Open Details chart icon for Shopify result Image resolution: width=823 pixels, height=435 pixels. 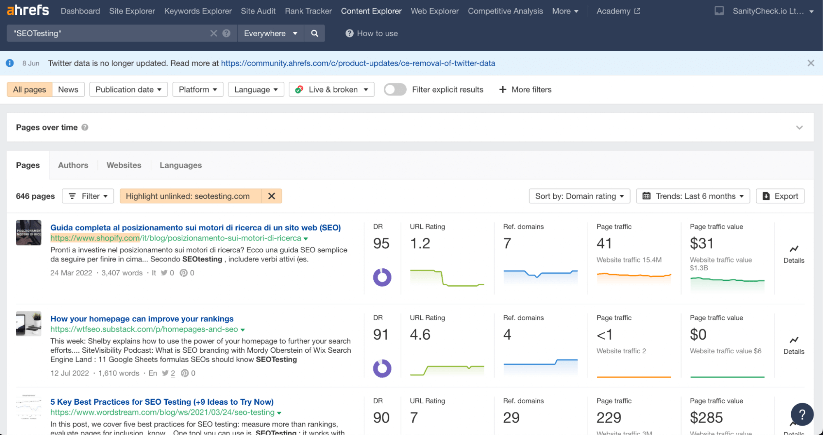click(x=793, y=248)
